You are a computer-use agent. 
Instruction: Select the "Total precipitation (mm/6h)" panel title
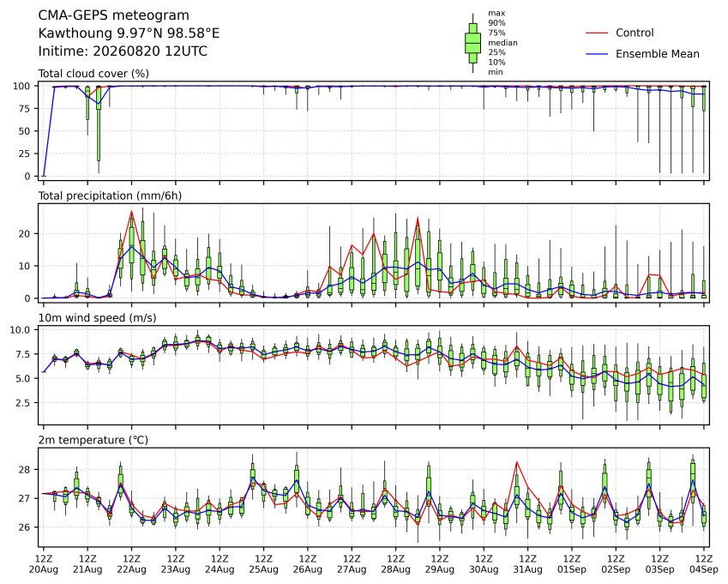[x=110, y=196]
